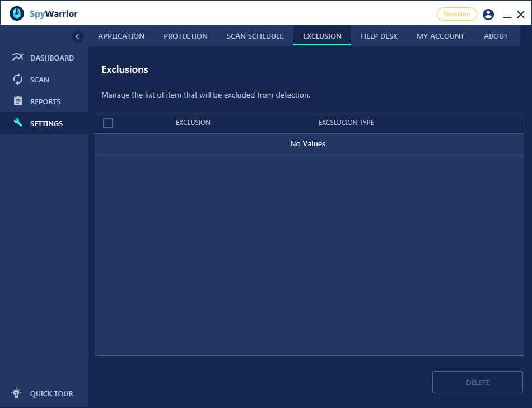
Task: Select the Premium badge at top right
Action: click(458, 13)
